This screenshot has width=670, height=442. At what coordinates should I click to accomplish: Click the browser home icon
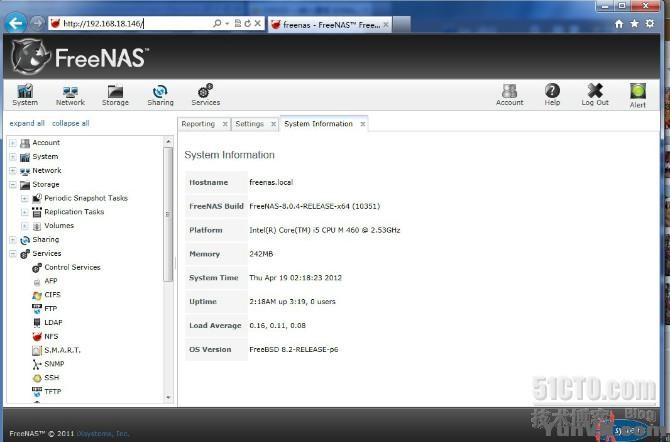click(619, 24)
